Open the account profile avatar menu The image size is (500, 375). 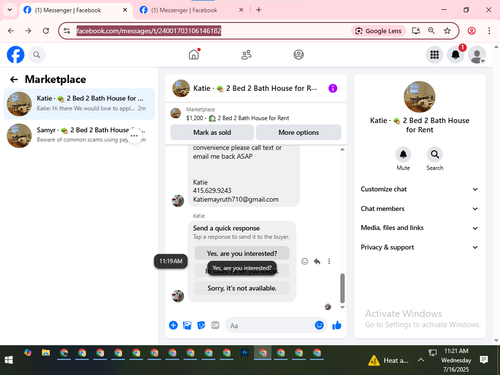point(477,55)
